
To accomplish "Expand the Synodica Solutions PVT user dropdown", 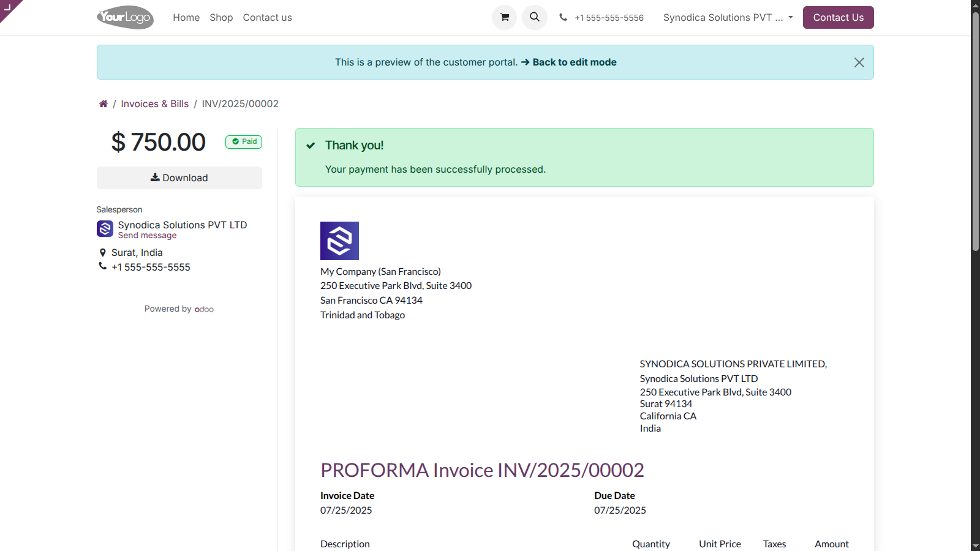I will [x=728, y=18].
